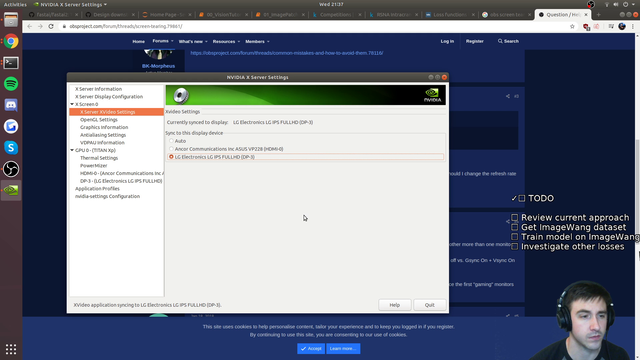Check Investigate other losses checkbox
Image resolution: width=640 pixels, height=360 pixels.
[x=515, y=247]
